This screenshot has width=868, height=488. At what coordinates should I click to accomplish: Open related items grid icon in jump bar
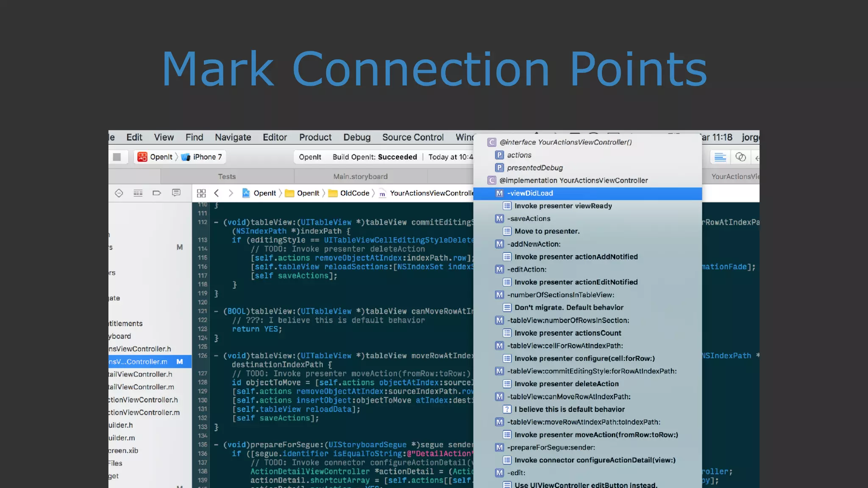201,193
